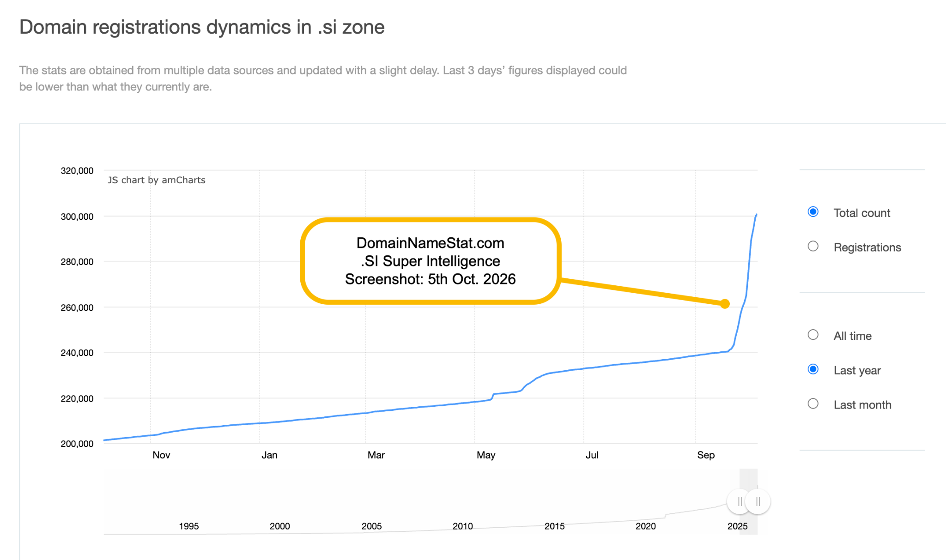Click the 220,000 y-axis value

click(x=77, y=398)
